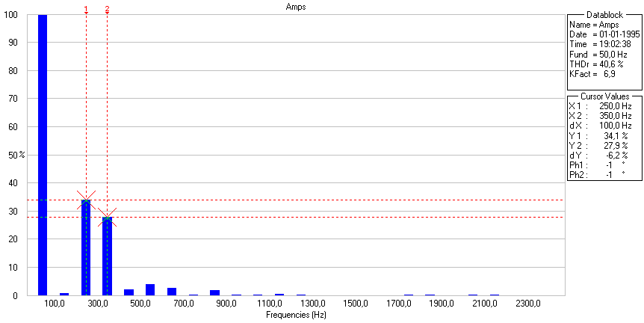The image size is (644, 323).
Task: Click the dY -6,2 % cursor value
Action: click(x=616, y=155)
